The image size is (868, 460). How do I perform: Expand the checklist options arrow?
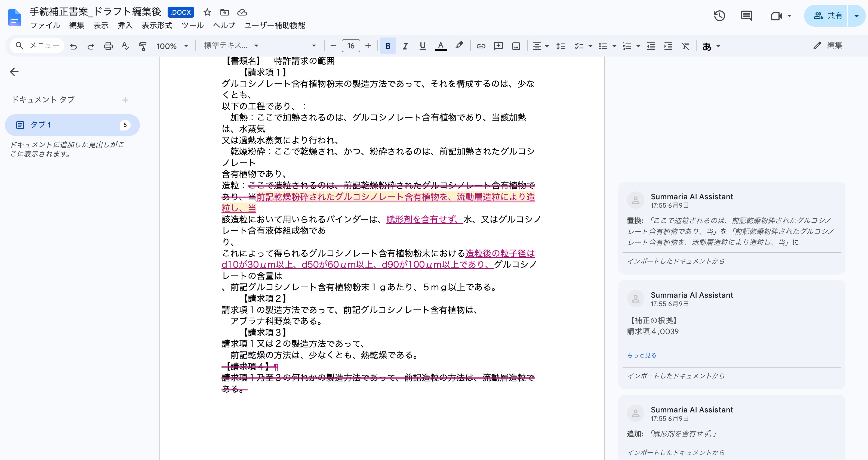(590, 46)
